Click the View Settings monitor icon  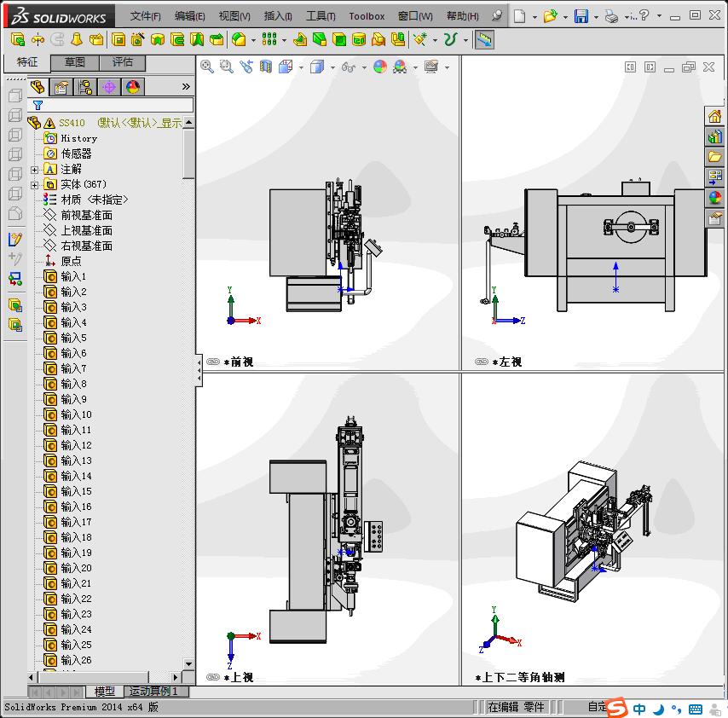(x=431, y=67)
